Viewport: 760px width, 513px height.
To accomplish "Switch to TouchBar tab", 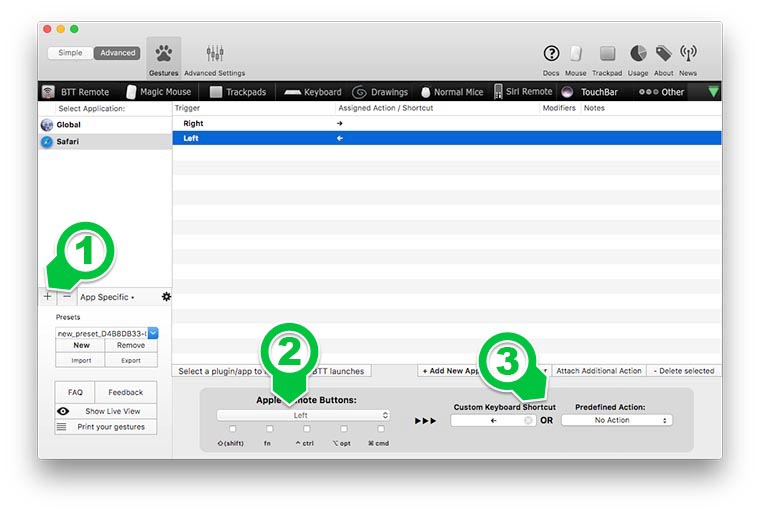I will coord(590,92).
